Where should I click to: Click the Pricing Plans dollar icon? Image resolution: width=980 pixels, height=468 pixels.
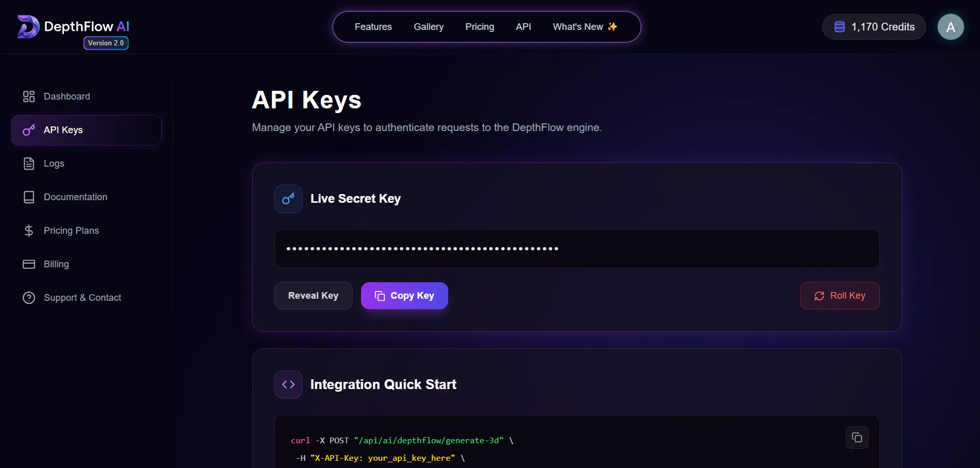pos(29,231)
